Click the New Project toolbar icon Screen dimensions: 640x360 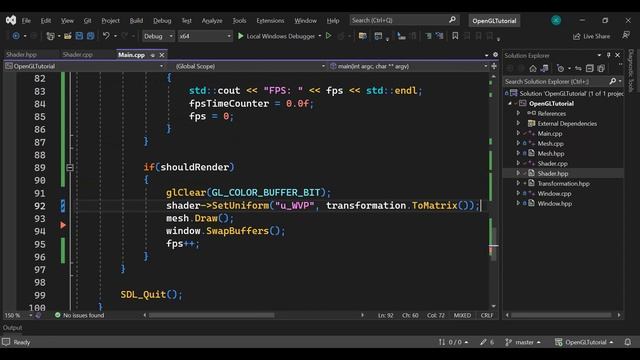click(51, 36)
